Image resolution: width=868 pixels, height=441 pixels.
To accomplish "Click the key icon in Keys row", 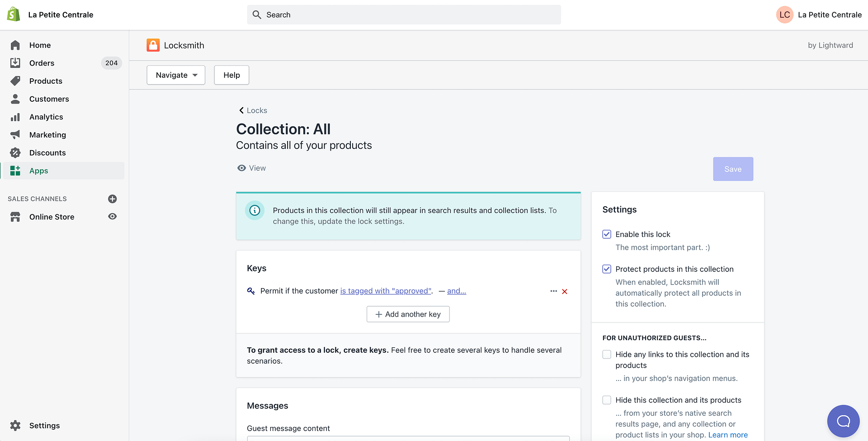I will pyautogui.click(x=251, y=291).
